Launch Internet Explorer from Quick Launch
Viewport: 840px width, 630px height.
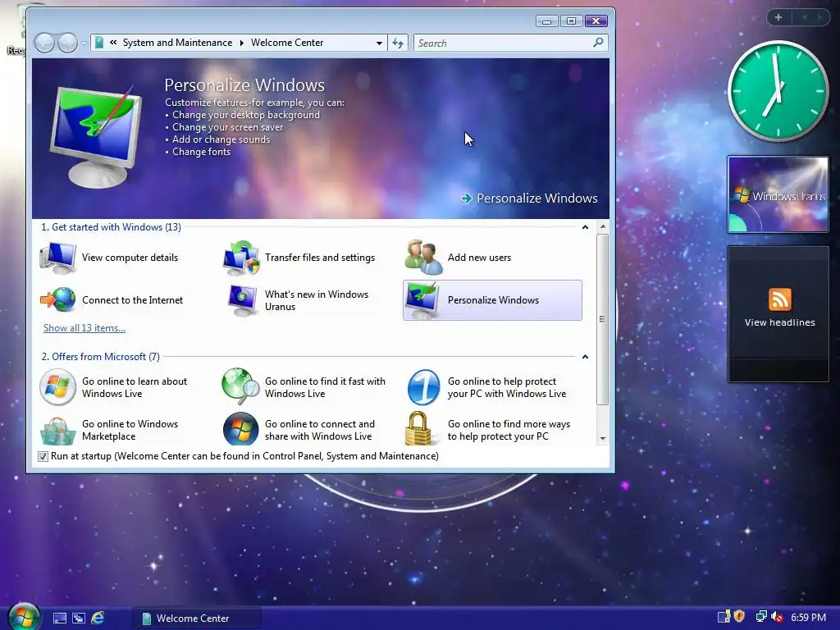pos(98,618)
